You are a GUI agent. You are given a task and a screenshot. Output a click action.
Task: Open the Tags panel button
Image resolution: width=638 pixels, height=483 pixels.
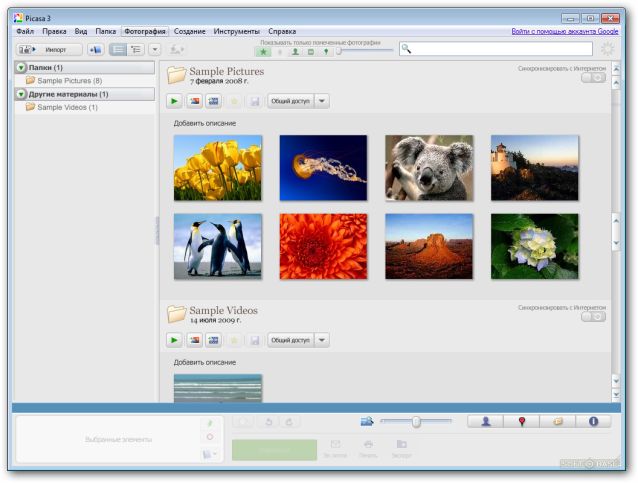557,422
